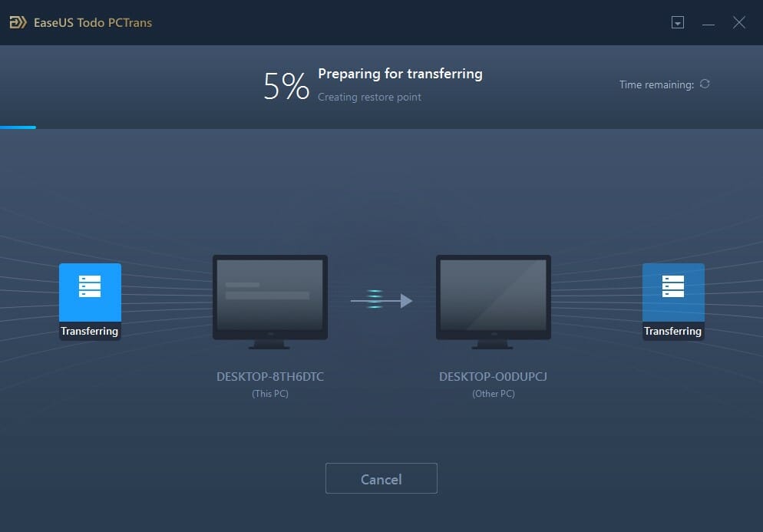Click the EaseUS Todo PCTrans title text
This screenshot has width=763, height=532.
(x=93, y=23)
